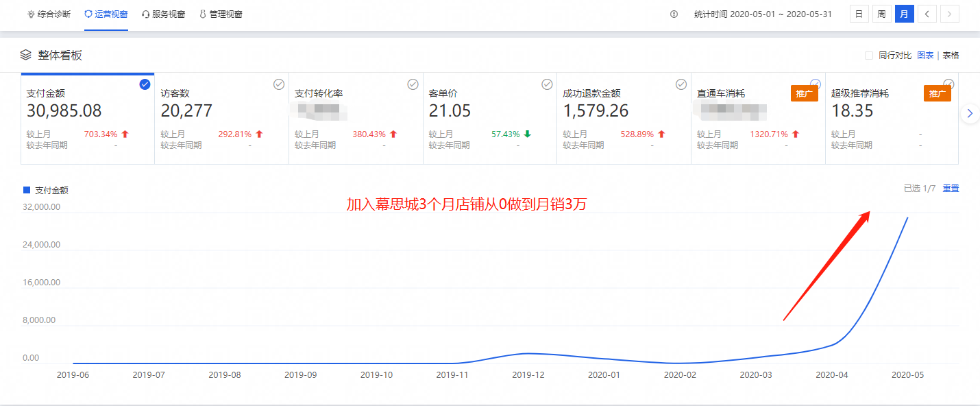The width and height of the screenshot is (980, 406).
Task: Select the 周 time granularity button
Action: point(881,14)
